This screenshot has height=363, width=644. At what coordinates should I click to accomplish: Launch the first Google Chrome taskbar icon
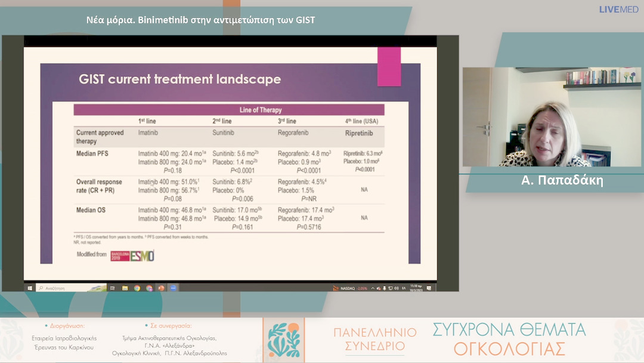click(x=137, y=288)
